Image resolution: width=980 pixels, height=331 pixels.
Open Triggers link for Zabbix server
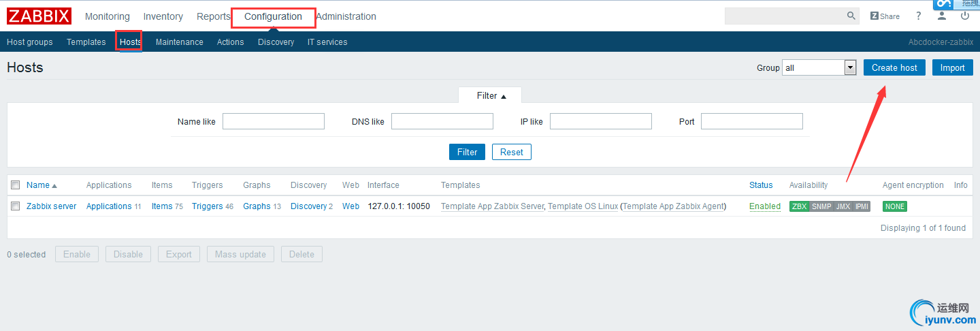(208, 206)
